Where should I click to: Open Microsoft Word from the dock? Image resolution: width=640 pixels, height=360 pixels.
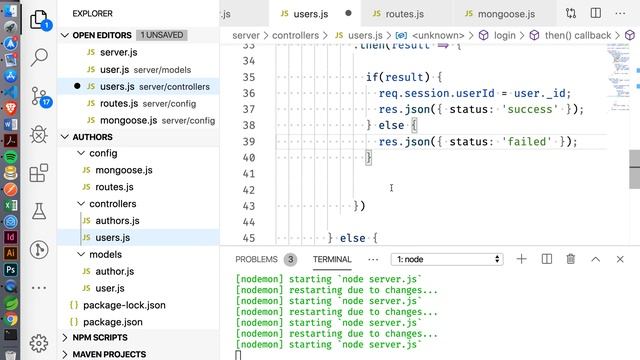[10, 124]
